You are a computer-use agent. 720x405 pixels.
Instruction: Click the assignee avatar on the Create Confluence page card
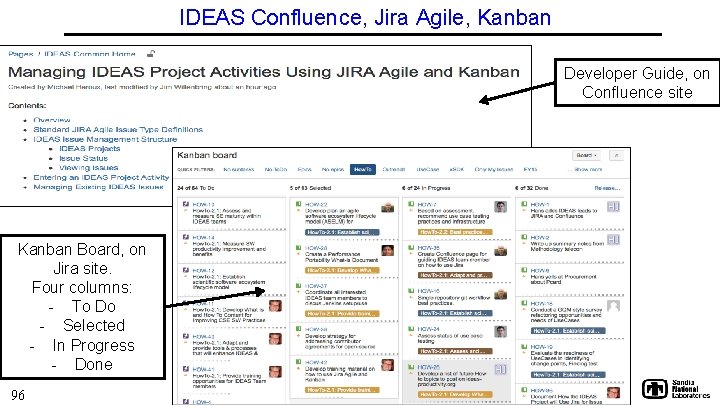pyautogui.click(x=501, y=251)
